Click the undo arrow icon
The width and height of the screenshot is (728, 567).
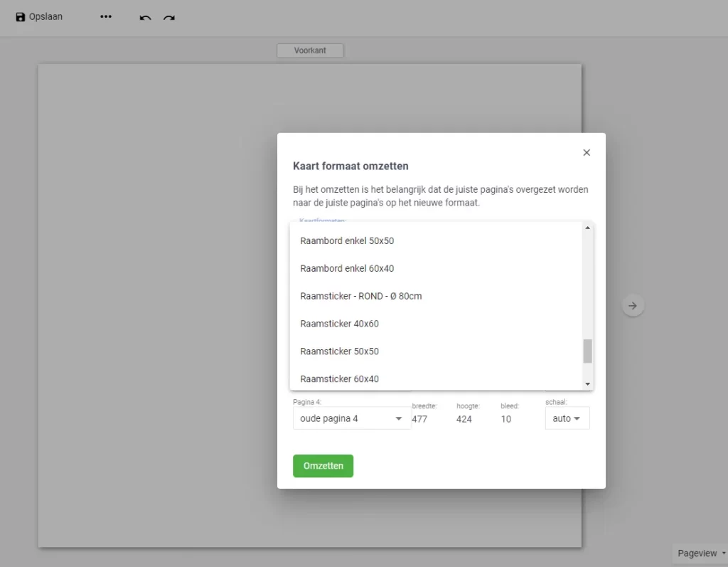[x=145, y=17]
